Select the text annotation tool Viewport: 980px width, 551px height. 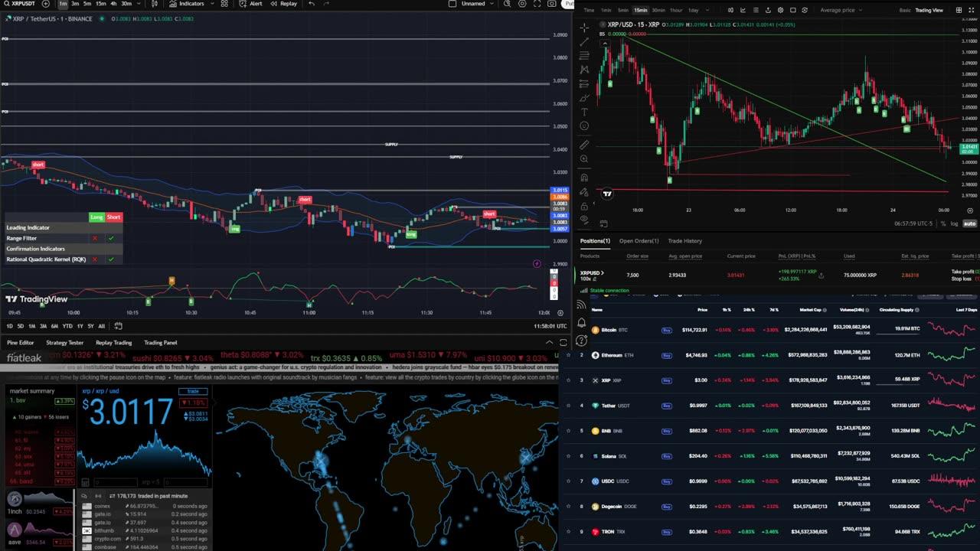[585, 112]
